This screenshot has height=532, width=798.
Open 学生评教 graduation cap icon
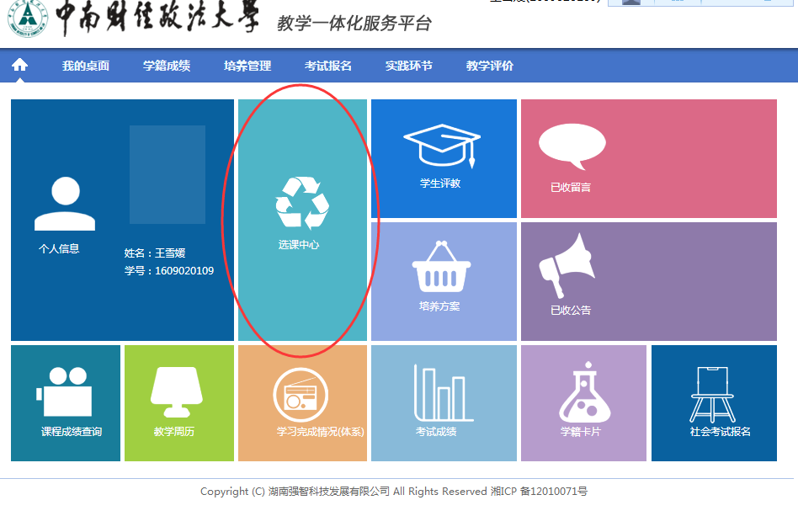click(x=441, y=145)
